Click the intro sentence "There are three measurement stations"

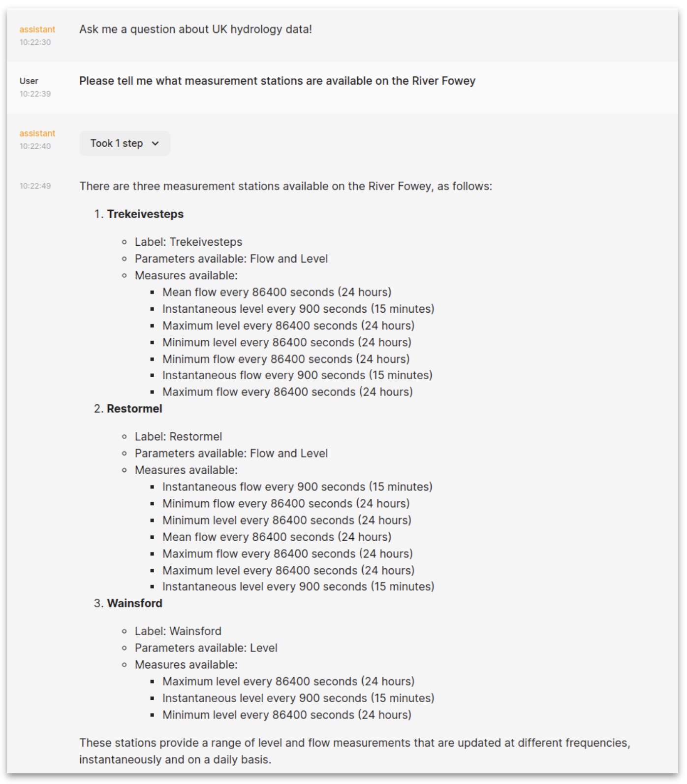[x=285, y=186]
